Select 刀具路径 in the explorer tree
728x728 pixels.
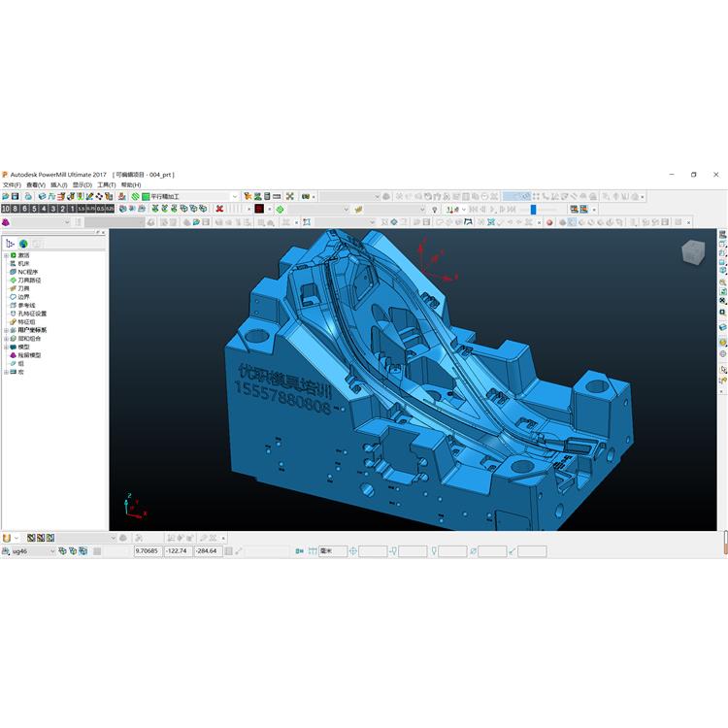[29, 280]
